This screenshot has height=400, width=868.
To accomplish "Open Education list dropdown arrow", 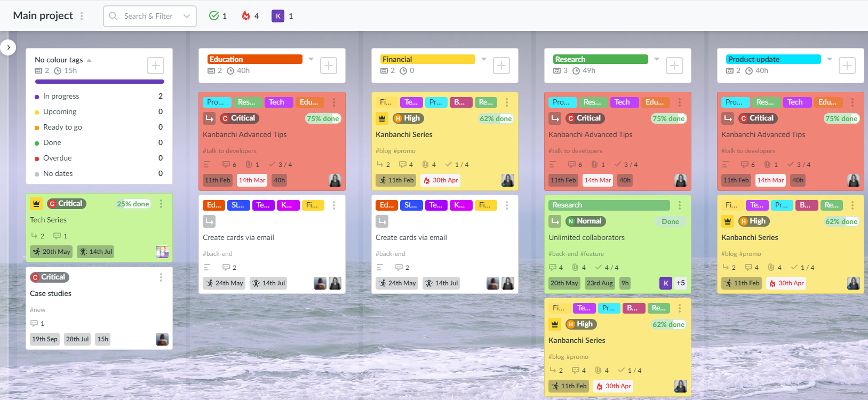I will pos(311,59).
